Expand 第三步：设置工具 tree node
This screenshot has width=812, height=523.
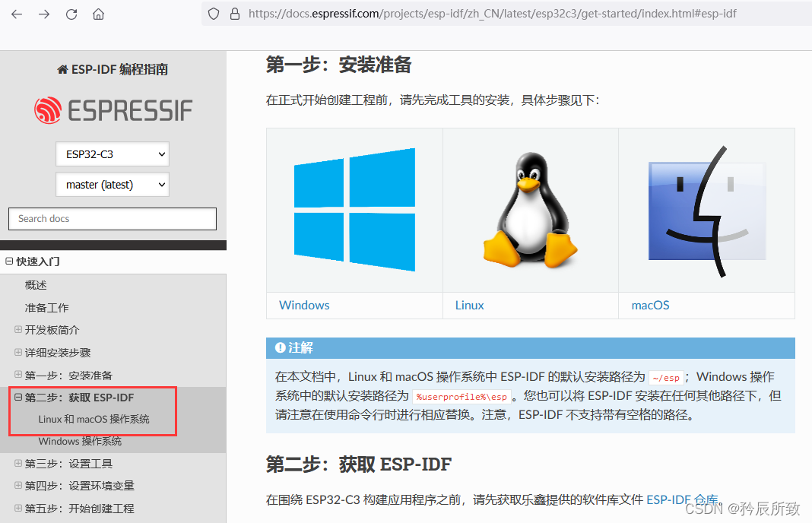coord(18,463)
